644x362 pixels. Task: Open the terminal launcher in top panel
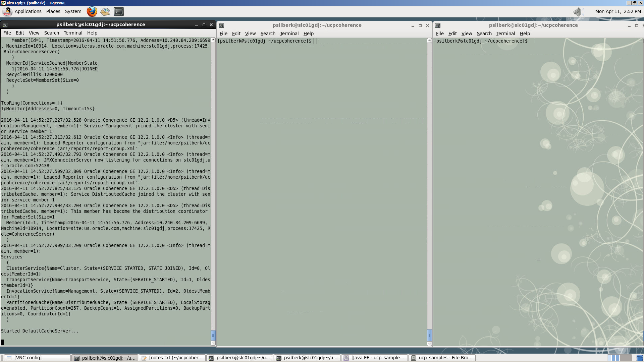pyautogui.click(x=119, y=11)
